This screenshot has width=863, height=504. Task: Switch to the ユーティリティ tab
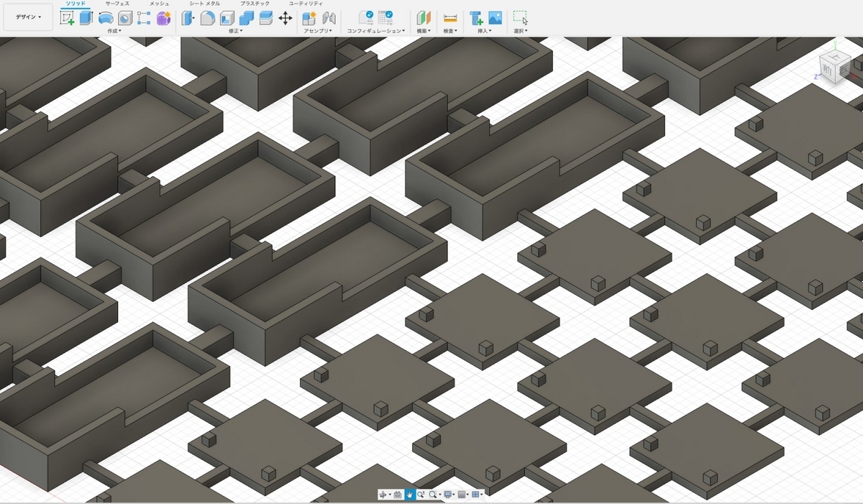coord(306,4)
